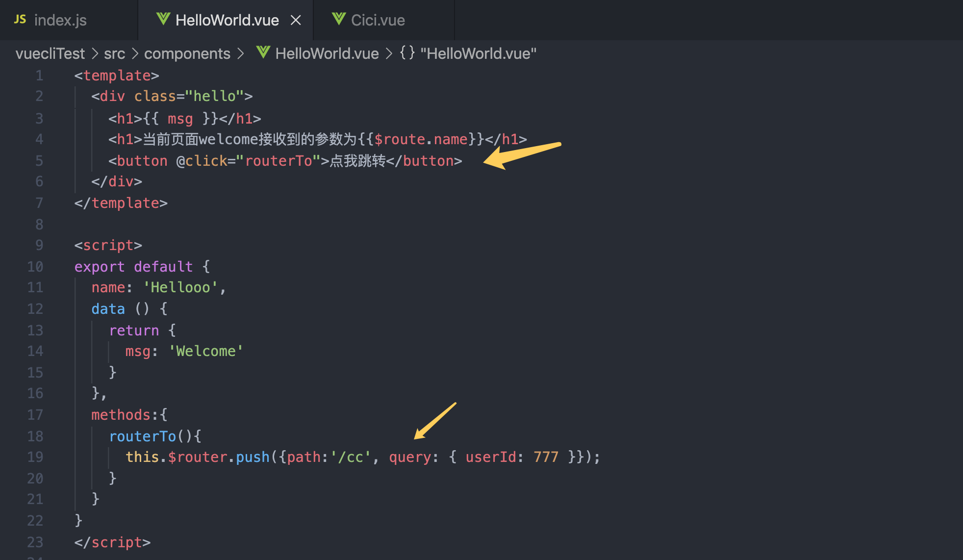The image size is (963, 560).
Task: Click line number 19 in gutter
Action: click(x=35, y=457)
